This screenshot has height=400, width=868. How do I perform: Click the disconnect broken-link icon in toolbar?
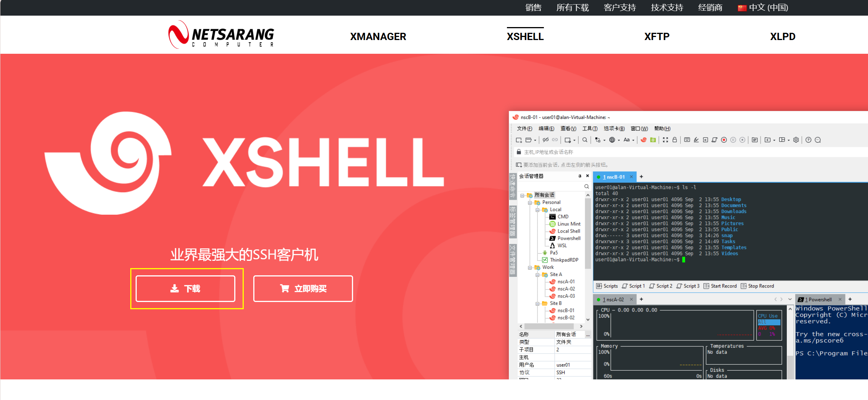coord(545,140)
